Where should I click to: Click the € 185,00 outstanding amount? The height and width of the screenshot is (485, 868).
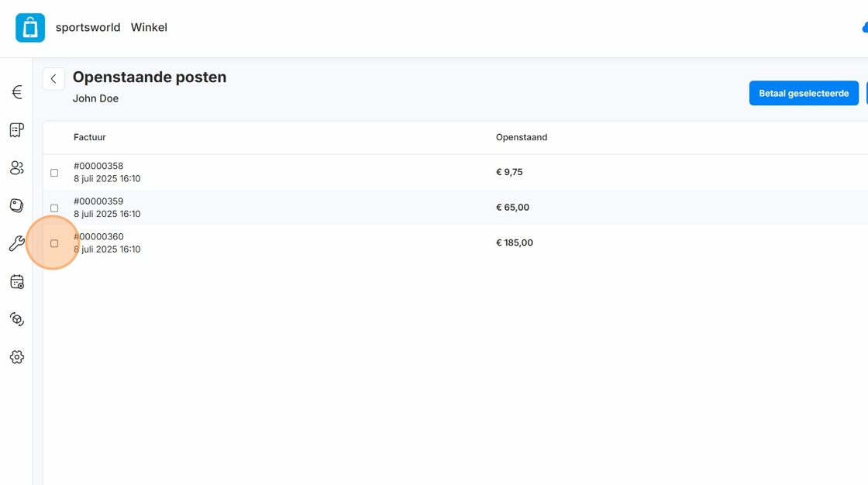[515, 242]
